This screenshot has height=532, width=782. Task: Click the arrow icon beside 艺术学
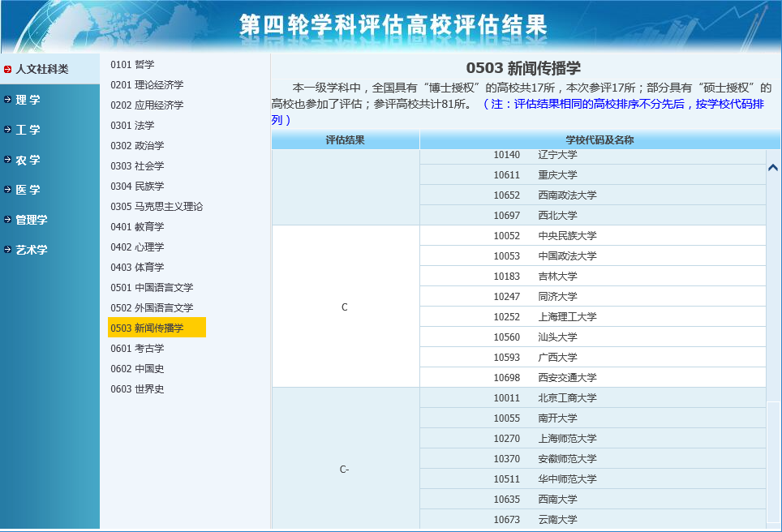click(x=7, y=249)
